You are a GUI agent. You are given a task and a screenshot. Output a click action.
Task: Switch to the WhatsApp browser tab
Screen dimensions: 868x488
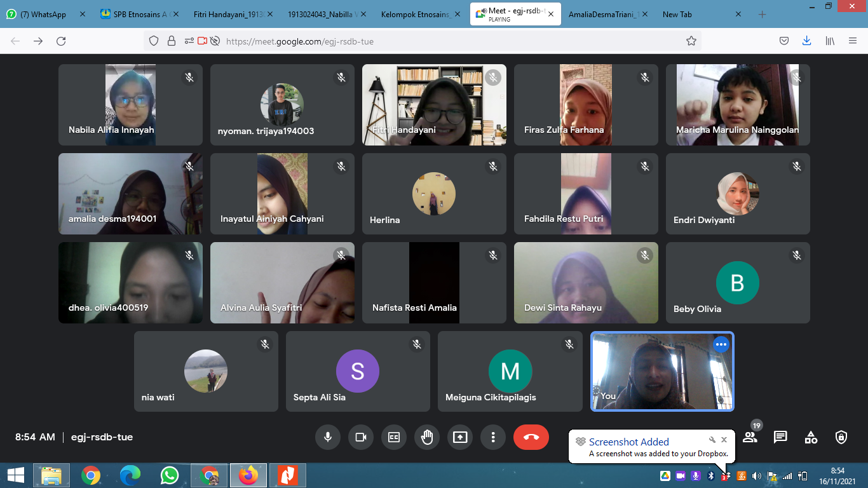(x=43, y=15)
